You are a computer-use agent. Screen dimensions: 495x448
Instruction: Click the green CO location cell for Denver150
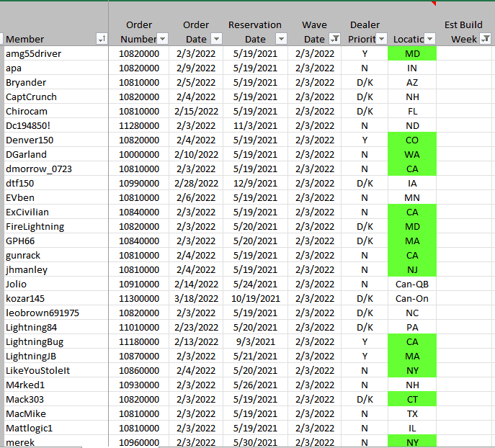coord(412,140)
